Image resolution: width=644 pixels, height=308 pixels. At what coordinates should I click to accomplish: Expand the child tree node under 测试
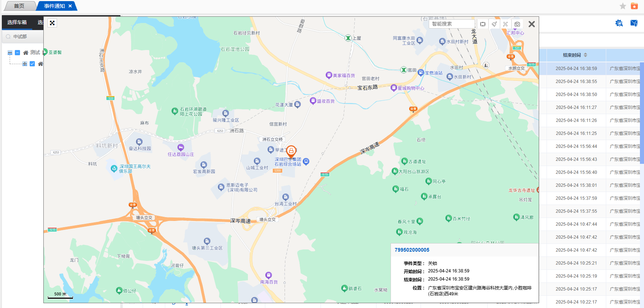[24, 64]
